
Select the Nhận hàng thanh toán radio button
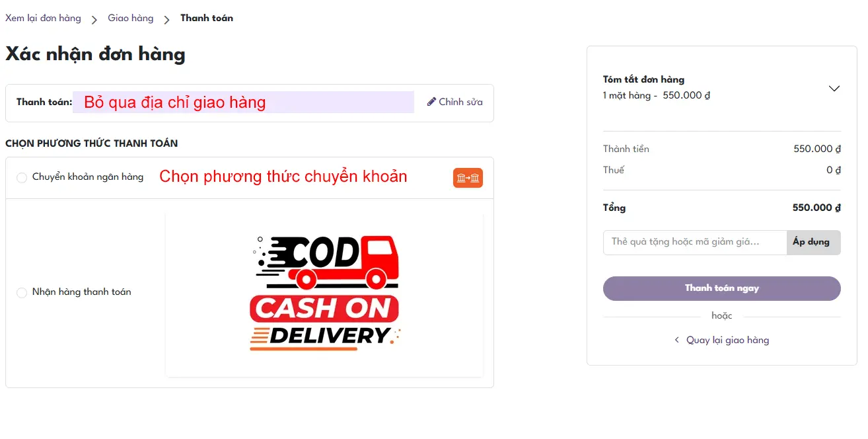click(x=22, y=292)
